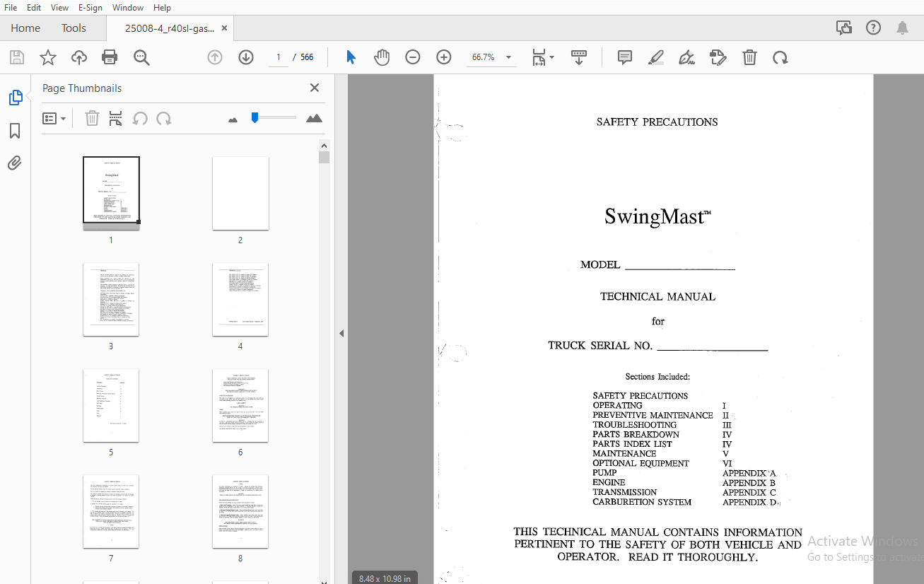Screen dimensions: 924x584
Task: Switch to the Tools tab
Action: (74, 28)
